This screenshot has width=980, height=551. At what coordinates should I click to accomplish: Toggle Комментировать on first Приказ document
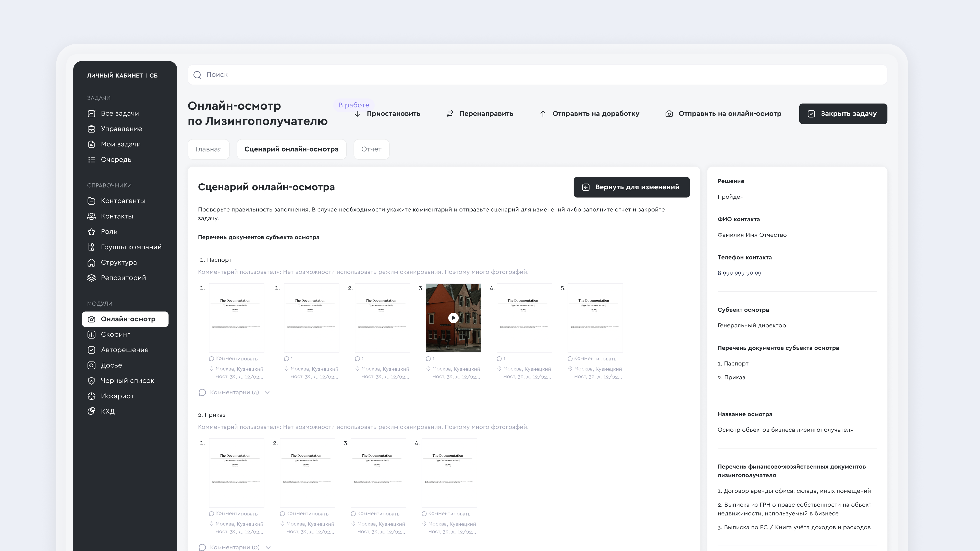[212, 513]
